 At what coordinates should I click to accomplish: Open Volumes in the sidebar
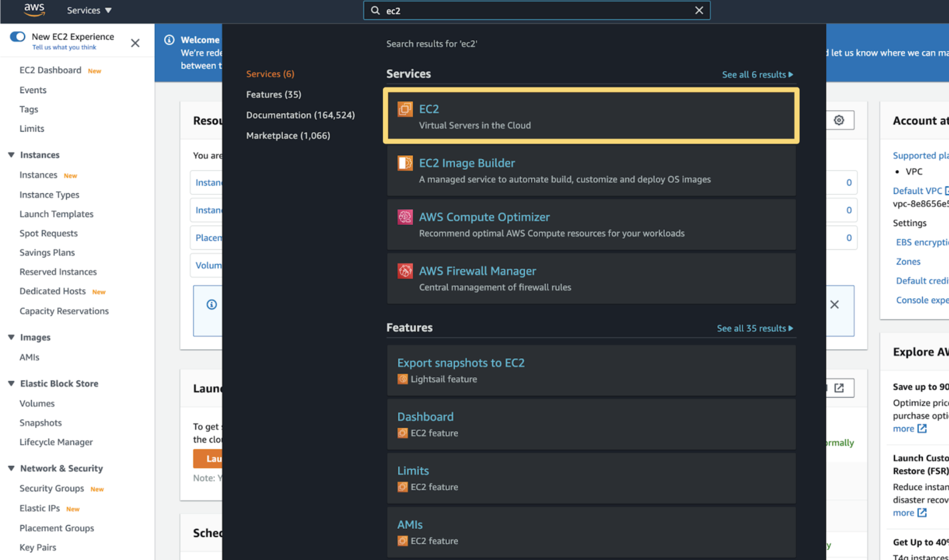point(37,403)
